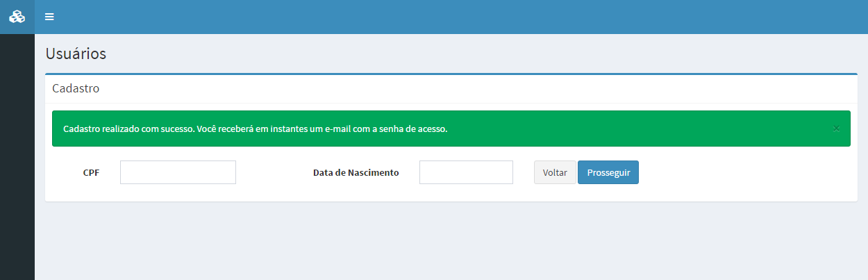
Task: Click the Usuários page heading
Action: [x=76, y=53]
